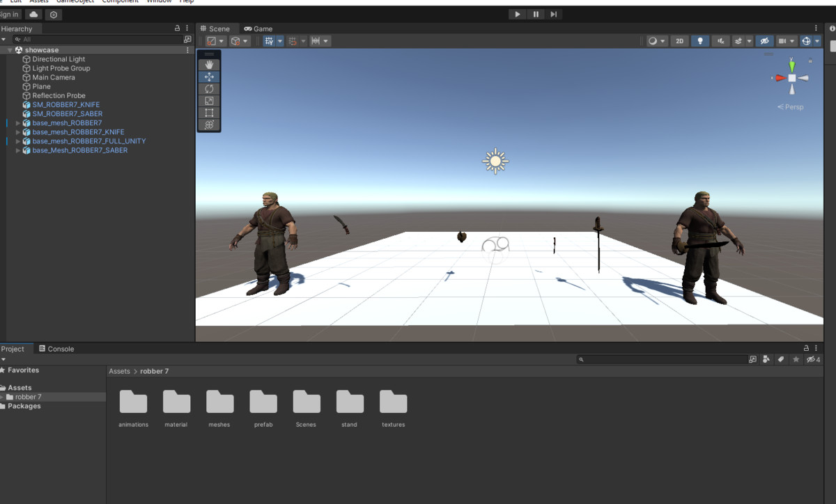Open the textures folder
The width and height of the screenshot is (836, 504).
393,409
